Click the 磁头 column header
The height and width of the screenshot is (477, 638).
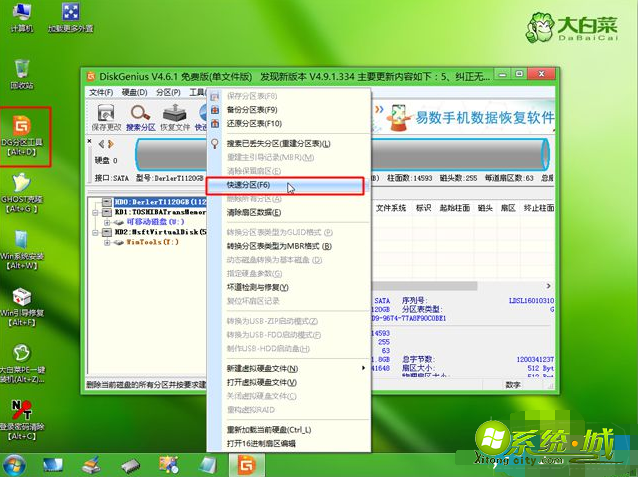point(485,208)
